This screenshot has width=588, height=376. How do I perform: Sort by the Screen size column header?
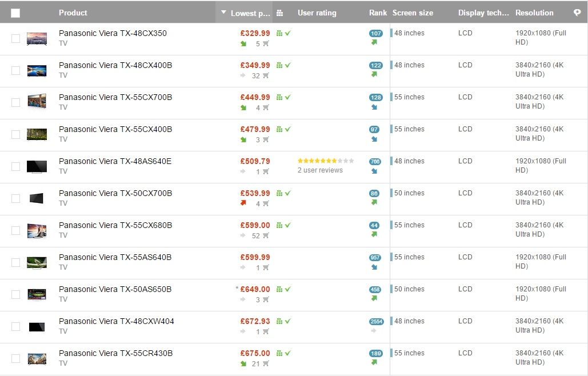(413, 13)
